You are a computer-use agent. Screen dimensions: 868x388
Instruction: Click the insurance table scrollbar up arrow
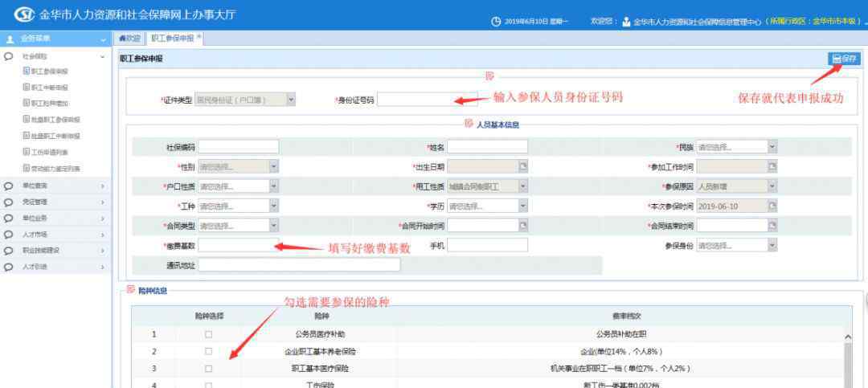click(x=848, y=336)
